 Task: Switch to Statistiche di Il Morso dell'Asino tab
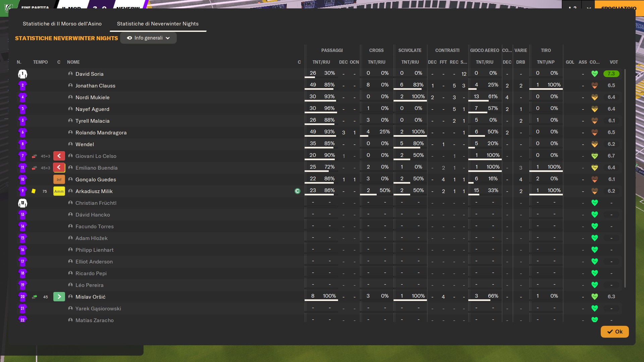tap(62, 24)
